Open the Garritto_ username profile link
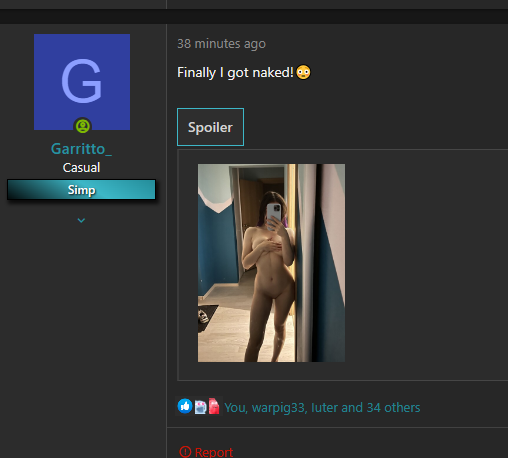 click(x=81, y=149)
